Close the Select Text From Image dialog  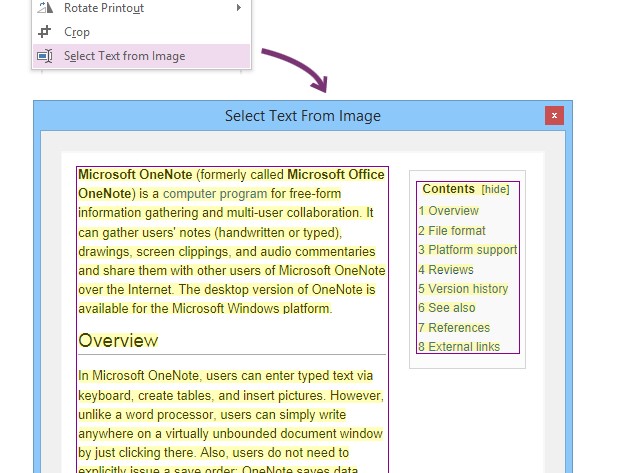click(x=554, y=116)
